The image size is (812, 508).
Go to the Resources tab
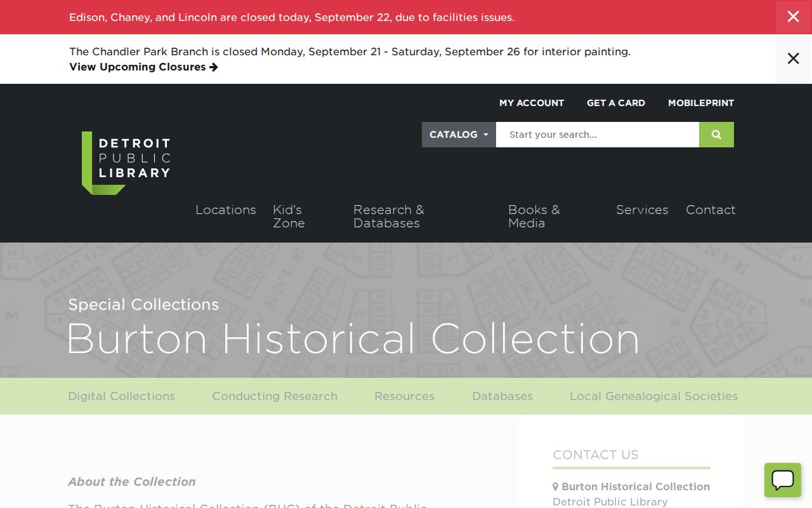405,396
